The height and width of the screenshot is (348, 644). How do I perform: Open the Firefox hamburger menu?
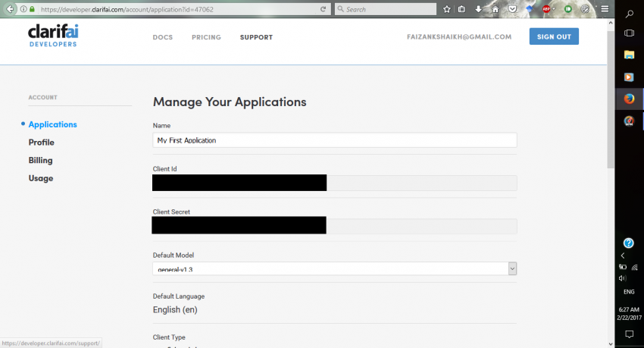pos(604,9)
